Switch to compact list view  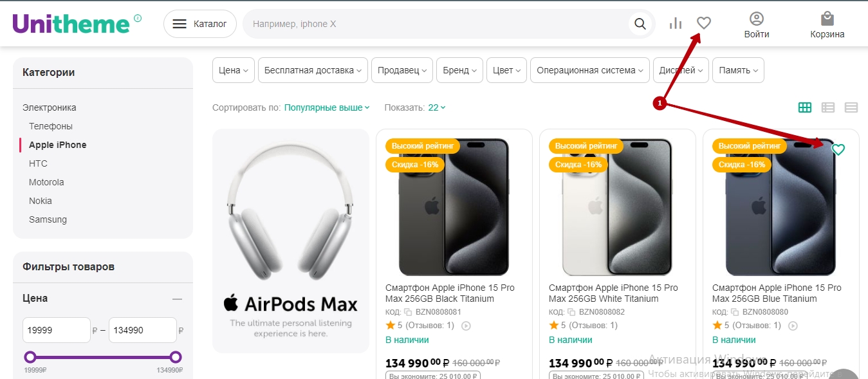click(851, 107)
